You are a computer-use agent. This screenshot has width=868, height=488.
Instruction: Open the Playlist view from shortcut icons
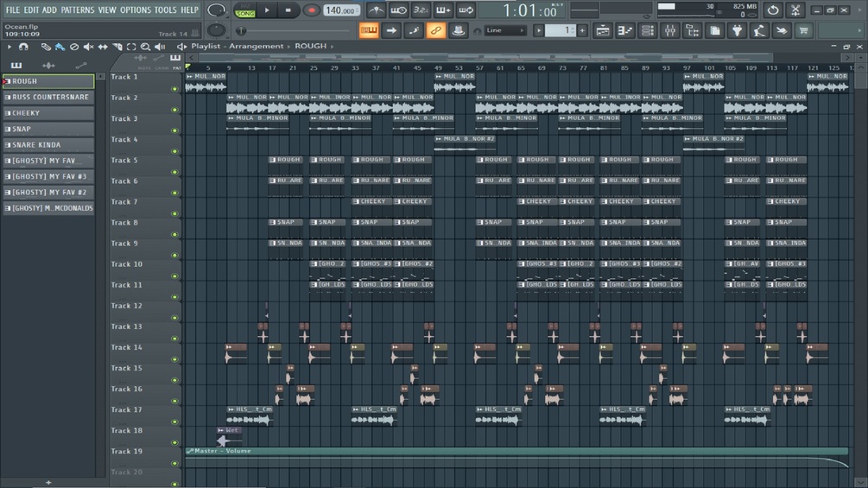(x=602, y=30)
